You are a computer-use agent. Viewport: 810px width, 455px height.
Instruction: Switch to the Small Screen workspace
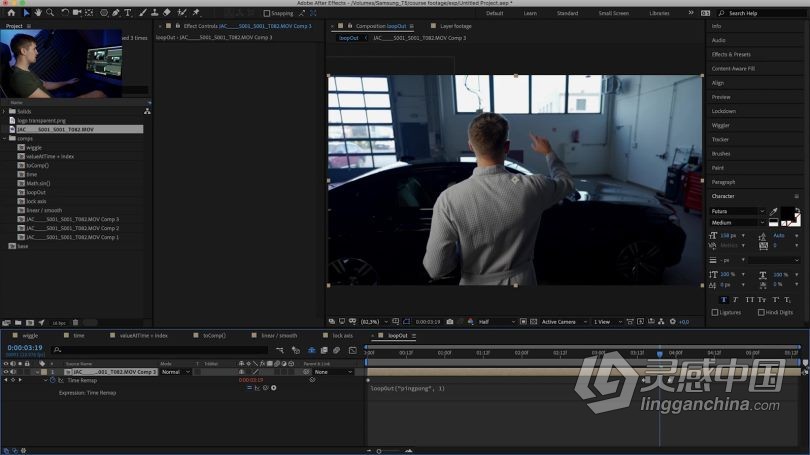click(x=614, y=13)
